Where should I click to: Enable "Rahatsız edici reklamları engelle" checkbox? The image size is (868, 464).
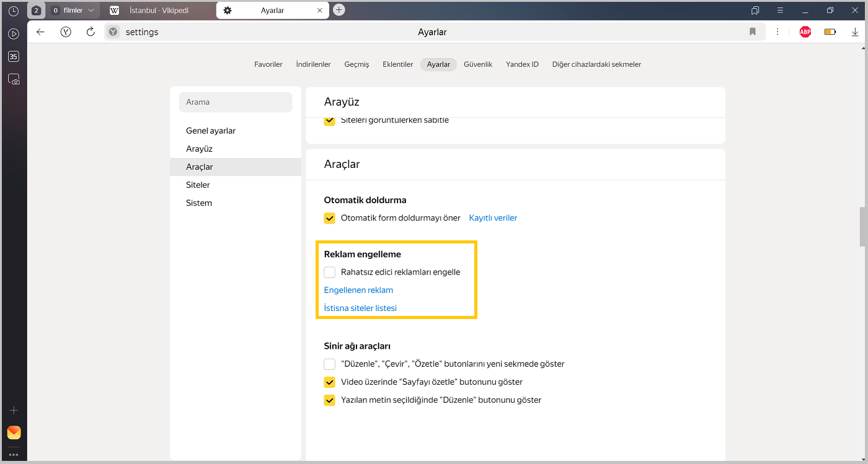[x=330, y=272]
